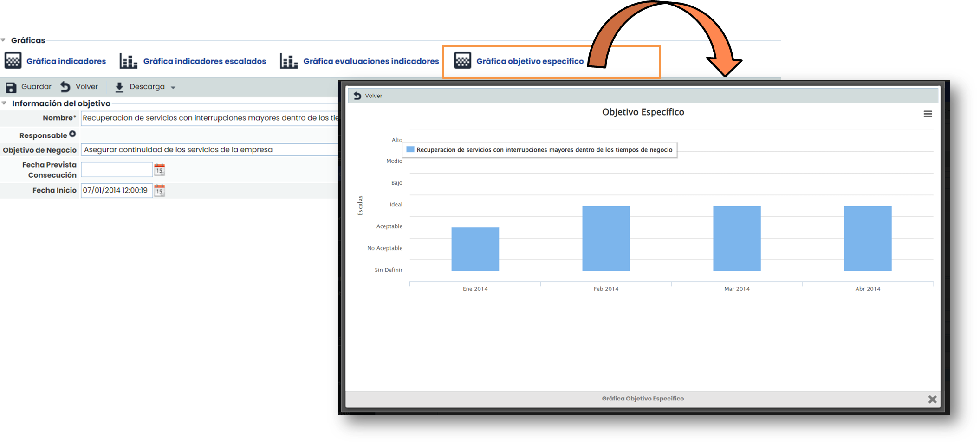
Task: Click the Volver arrow icon in the toolbar
Action: pos(65,87)
